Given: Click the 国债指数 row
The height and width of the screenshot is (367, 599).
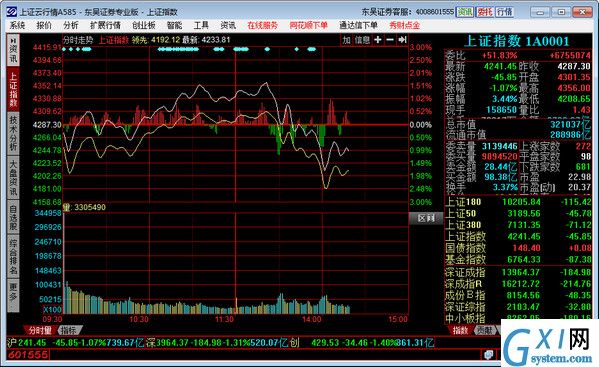Looking at the screenshot, I should pyautogui.click(x=518, y=248).
